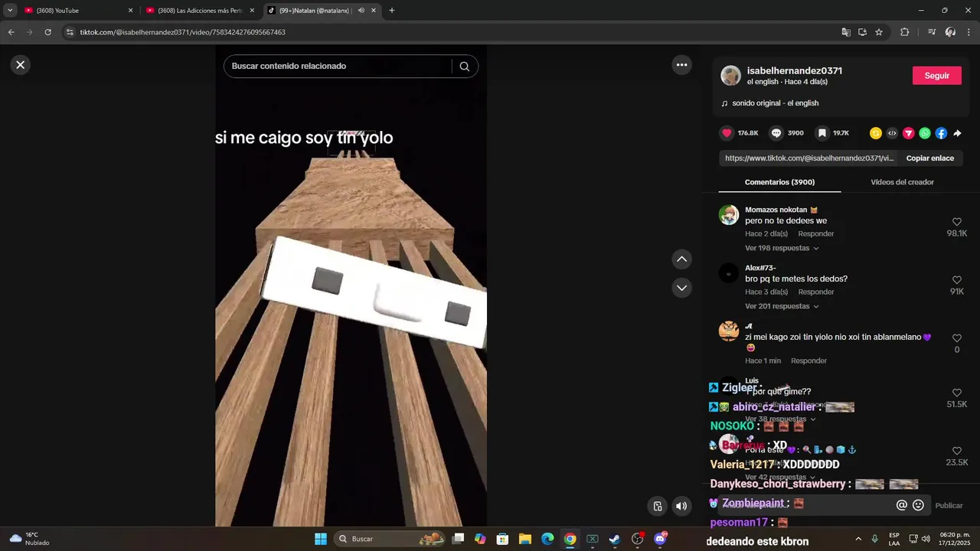Viewport: 980px width, 551px height.
Task: Open weather widget showing 16°C Nublado
Action: coord(29,539)
